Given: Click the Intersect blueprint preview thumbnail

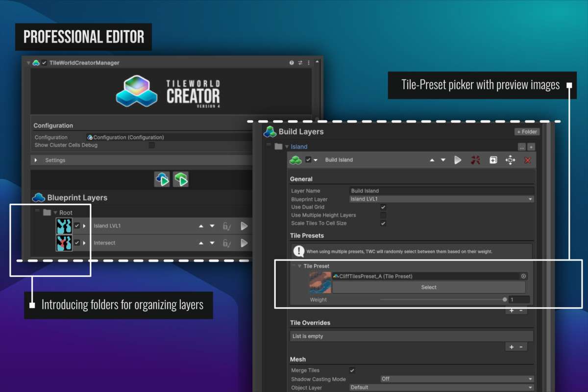Looking at the screenshot, I should pos(64,243).
